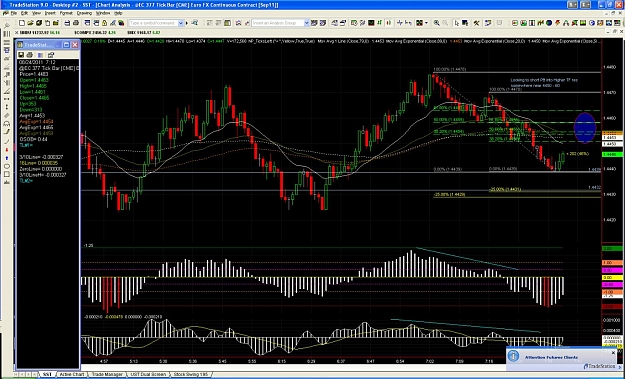Open the Help menu
This screenshot has width=625, height=379.
point(118,13)
